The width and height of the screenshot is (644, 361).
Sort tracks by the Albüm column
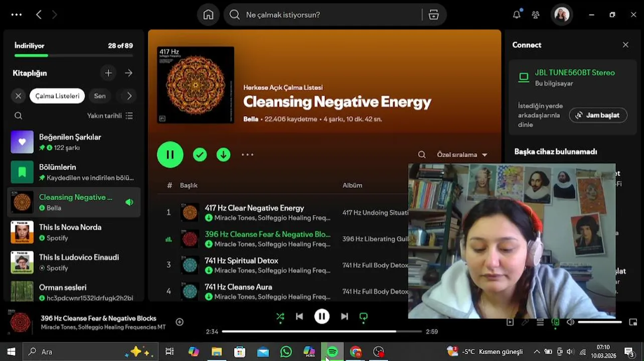pyautogui.click(x=352, y=186)
